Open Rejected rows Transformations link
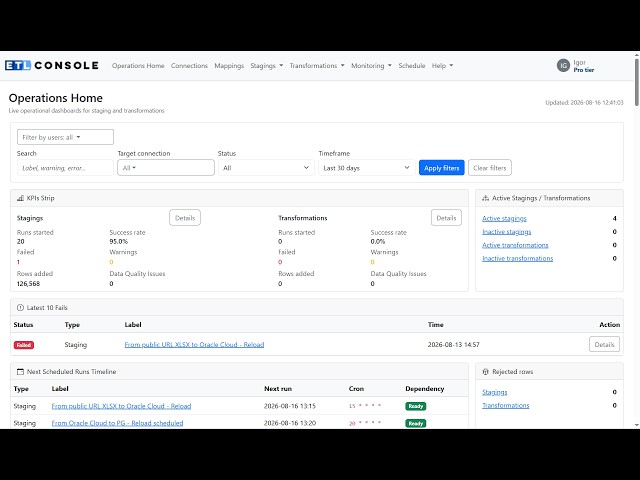This screenshot has width=640, height=480. point(505,405)
